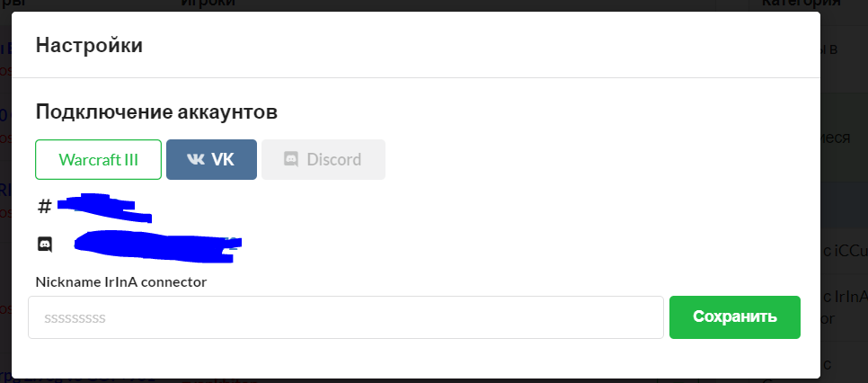Image resolution: width=868 pixels, height=383 pixels.
Task: Click the Discord logo in the Discord button
Action: point(291,160)
